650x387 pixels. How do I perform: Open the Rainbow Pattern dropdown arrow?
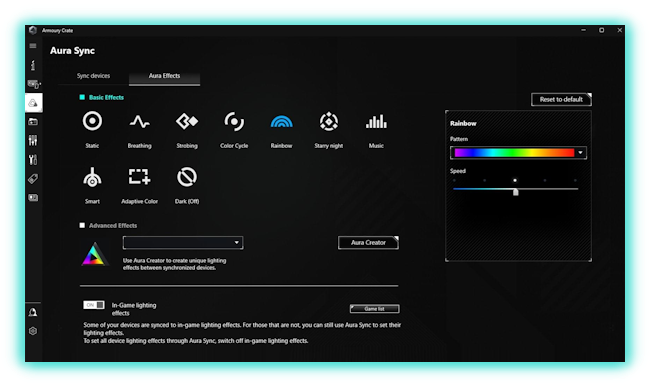(x=580, y=152)
